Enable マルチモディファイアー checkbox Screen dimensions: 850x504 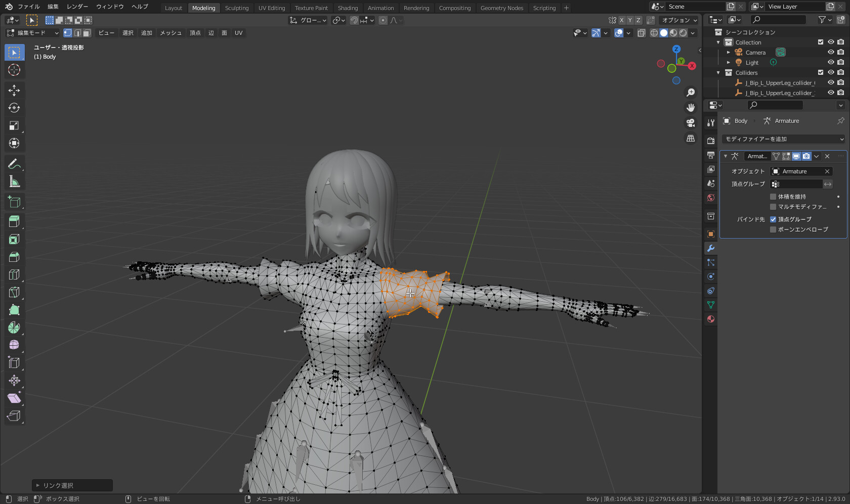tap(773, 207)
